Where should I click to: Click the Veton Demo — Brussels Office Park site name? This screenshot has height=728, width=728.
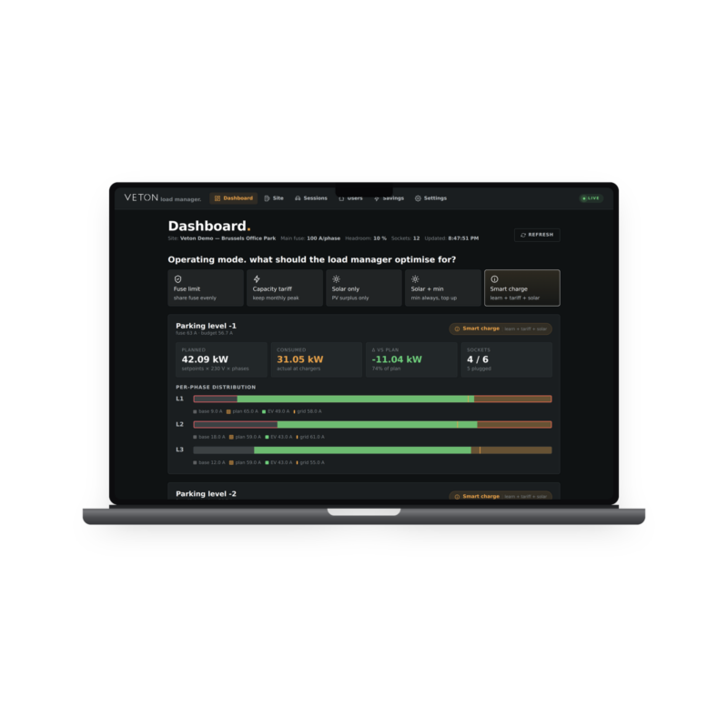pos(228,238)
